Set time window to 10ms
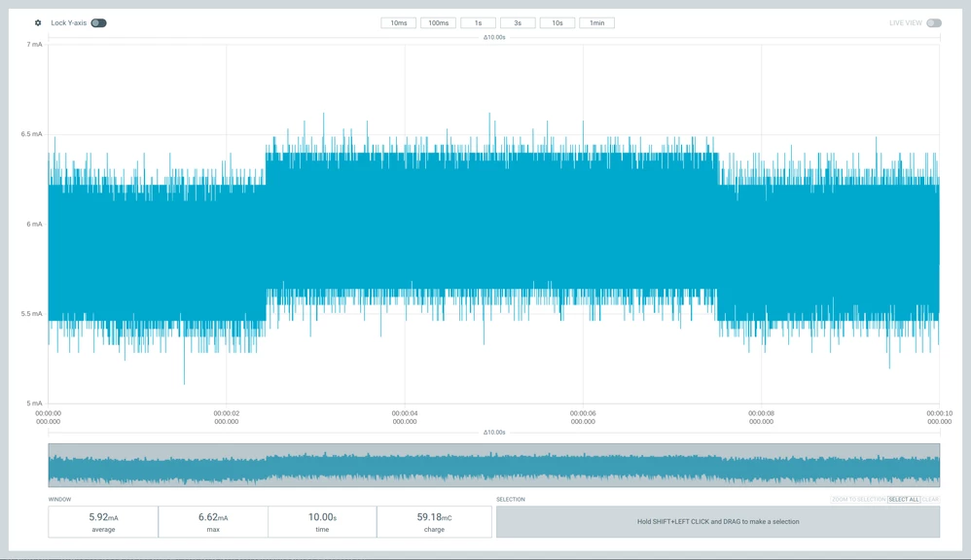 click(x=399, y=23)
